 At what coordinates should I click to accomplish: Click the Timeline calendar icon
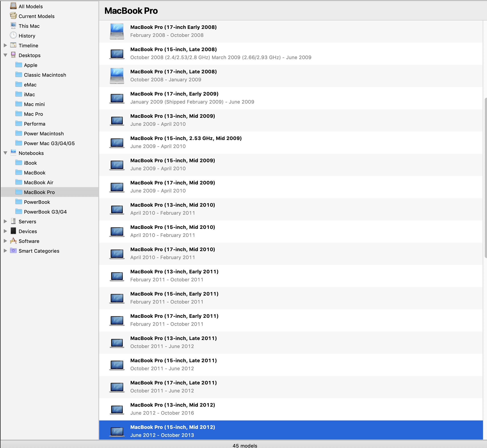click(13, 45)
